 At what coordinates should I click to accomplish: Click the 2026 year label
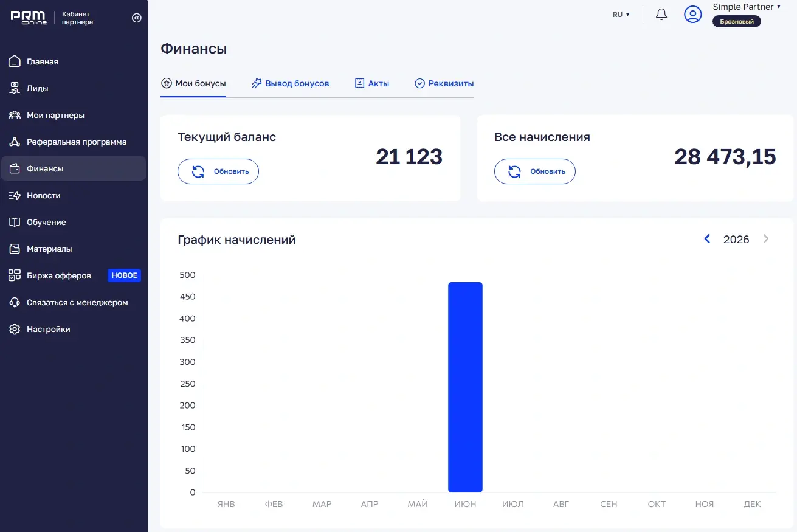pos(736,239)
